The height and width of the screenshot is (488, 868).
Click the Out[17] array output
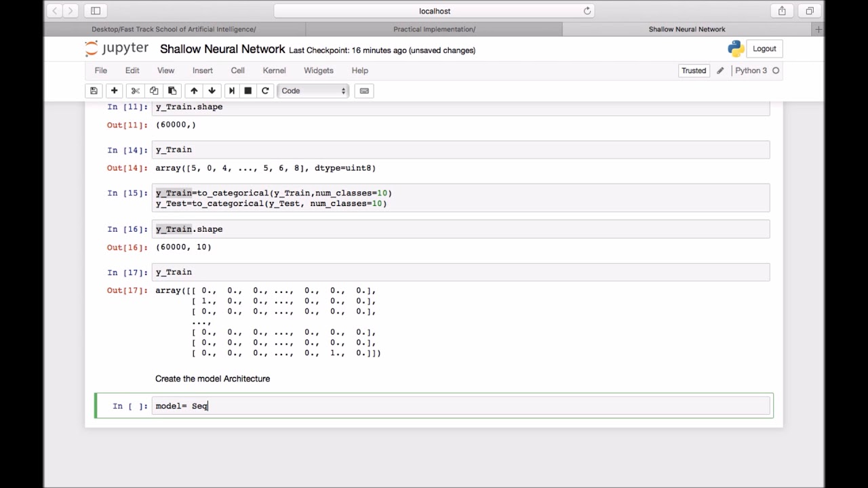(x=268, y=322)
